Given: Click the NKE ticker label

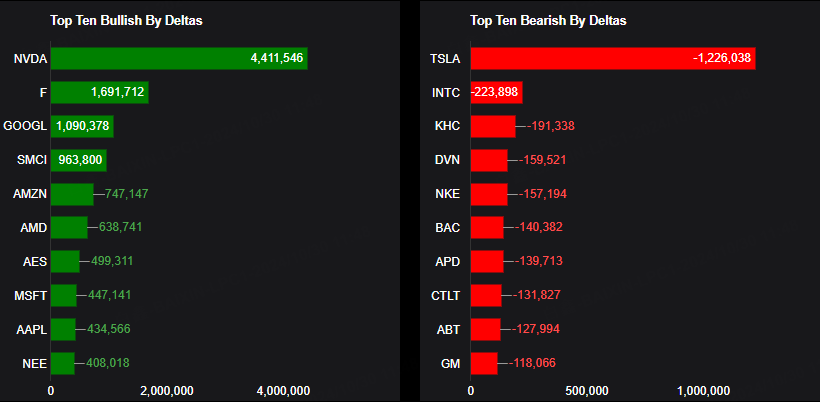Looking at the screenshot, I should (x=447, y=194).
